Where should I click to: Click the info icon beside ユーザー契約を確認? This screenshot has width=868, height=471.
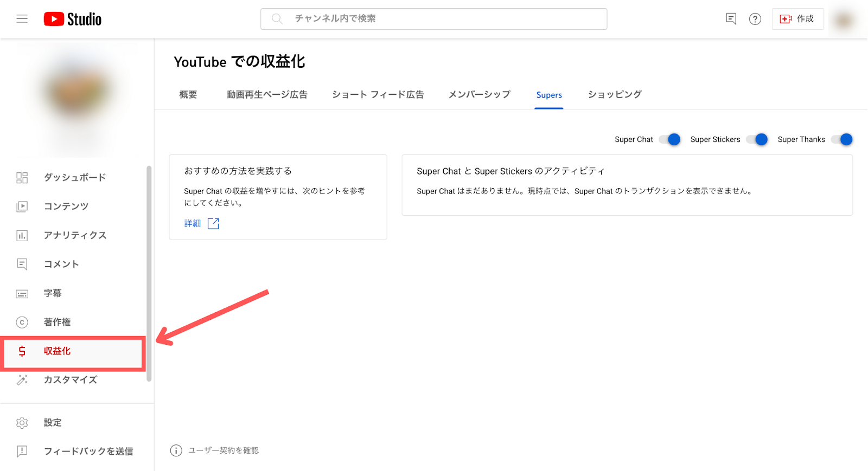pos(176,451)
